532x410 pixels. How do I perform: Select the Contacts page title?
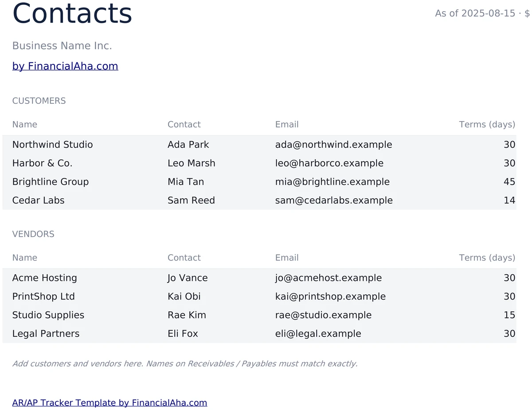click(x=72, y=13)
